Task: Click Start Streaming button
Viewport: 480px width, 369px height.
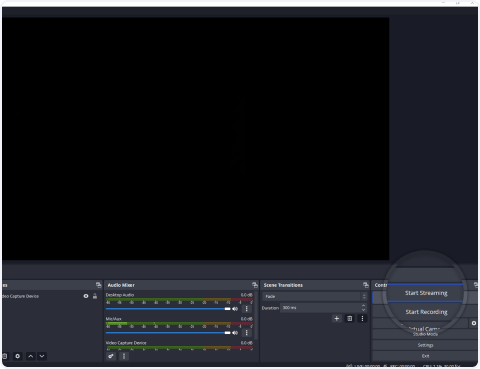Action: [x=426, y=293]
